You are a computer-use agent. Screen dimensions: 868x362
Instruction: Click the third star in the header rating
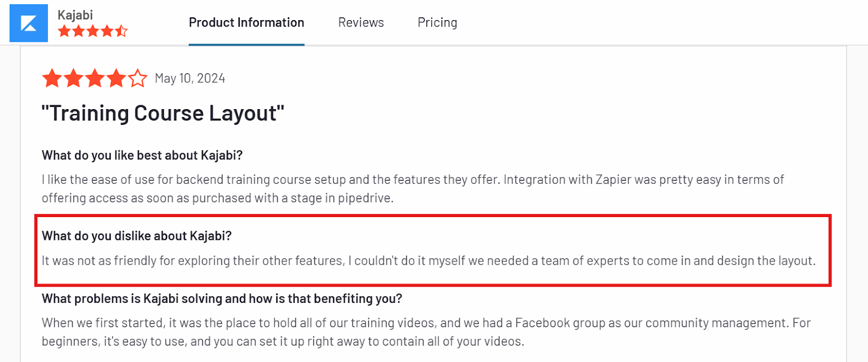(93, 31)
